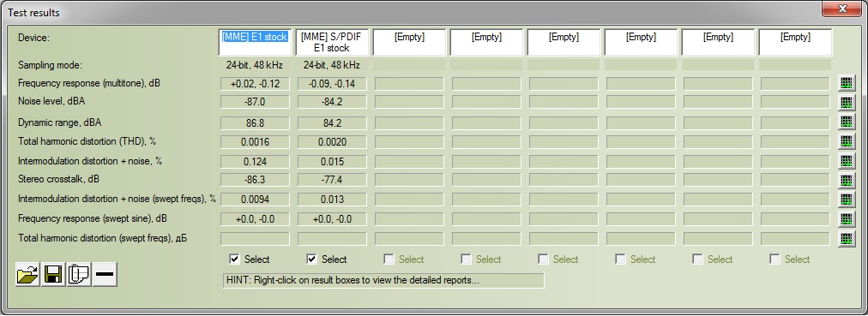
Task: Click the 'Sampling mode:' label
Action: pos(50,65)
